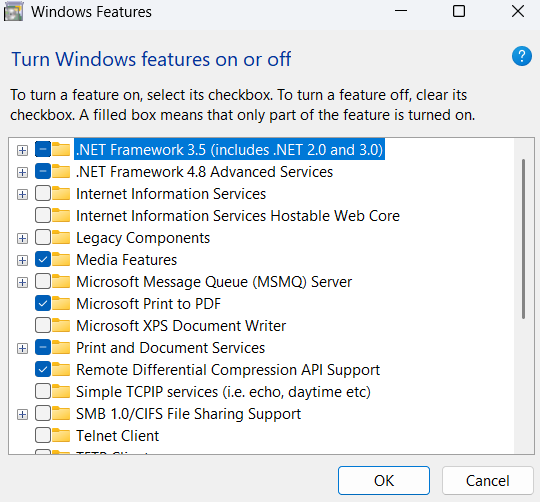Confirm changes with the OK button

tap(384, 481)
